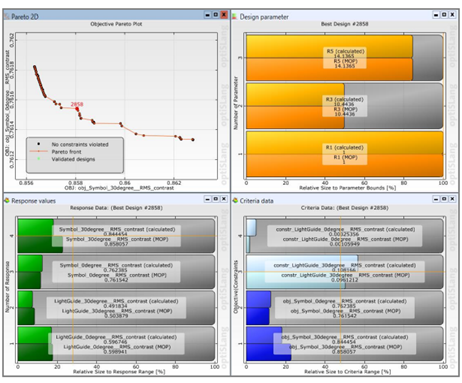This screenshot has height=383, width=462.
Task: Select the 'R1 (calculated)' bar label
Action: point(345,147)
